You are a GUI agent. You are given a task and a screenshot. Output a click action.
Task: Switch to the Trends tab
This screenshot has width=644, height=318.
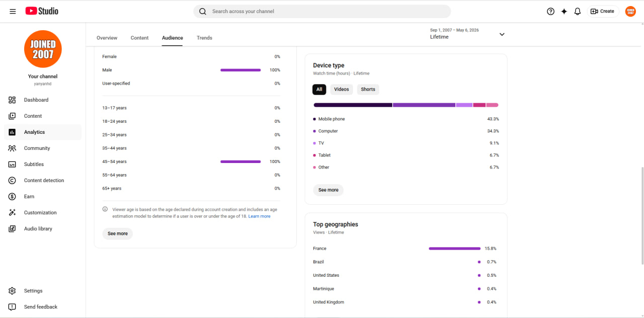pyautogui.click(x=204, y=38)
